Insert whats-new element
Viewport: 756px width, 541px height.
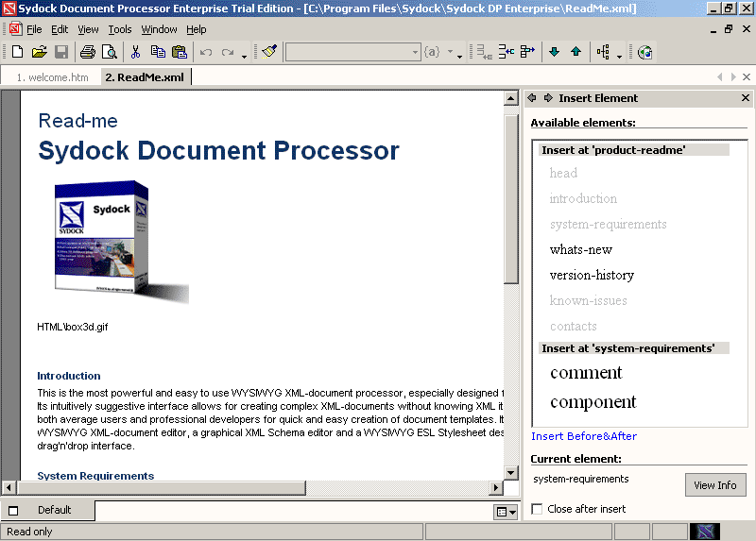[581, 249]
